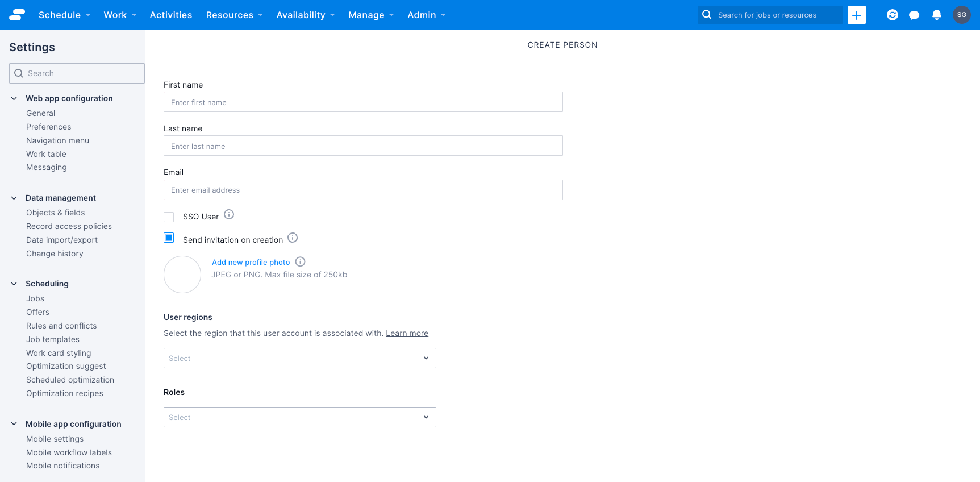Open Scheduled optimization
The width and height of the screenshot is (980, 482).
pyautogui.click(x=70, y=380)
